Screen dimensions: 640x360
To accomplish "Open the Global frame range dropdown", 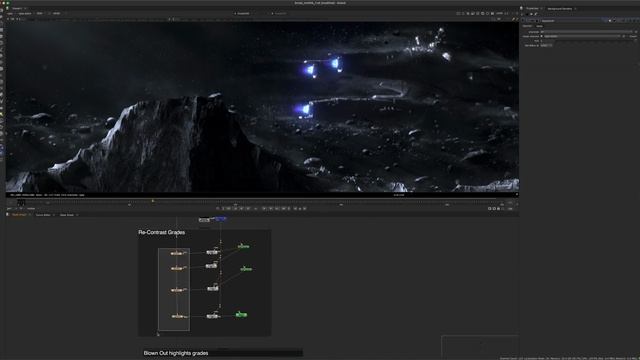I will 32,209.
